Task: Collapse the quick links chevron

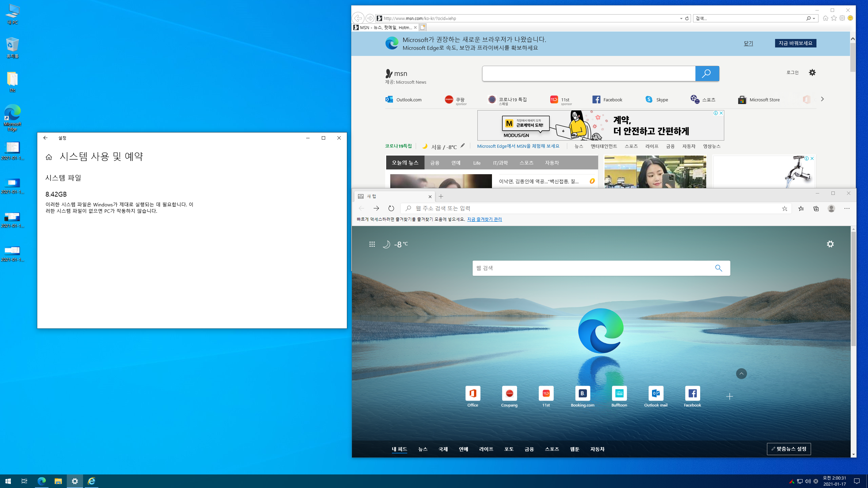Action: [741, 373]
